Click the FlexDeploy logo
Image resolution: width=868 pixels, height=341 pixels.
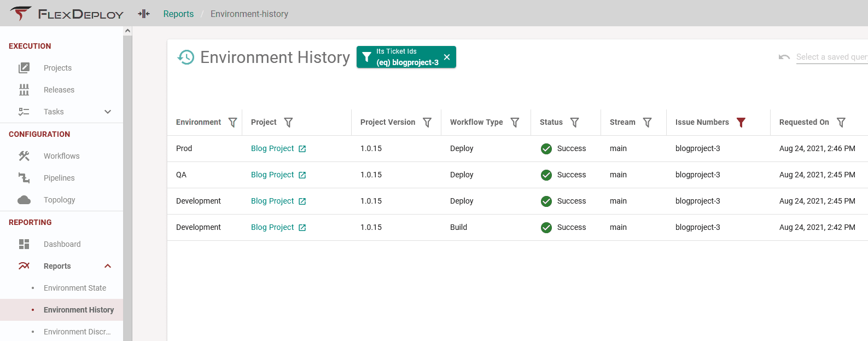67,14
